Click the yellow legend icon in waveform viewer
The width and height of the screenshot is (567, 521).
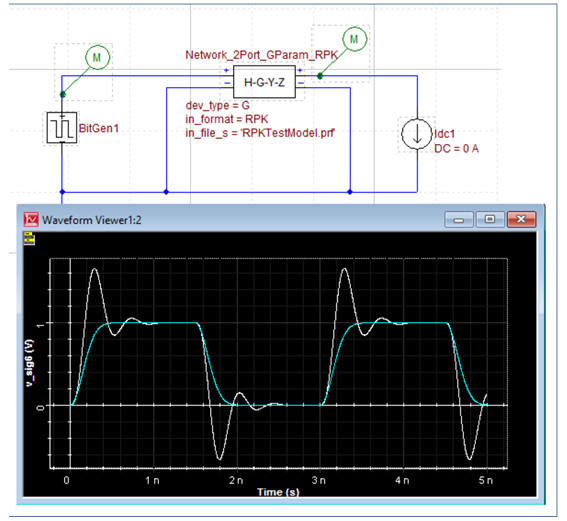click(29, 238)
